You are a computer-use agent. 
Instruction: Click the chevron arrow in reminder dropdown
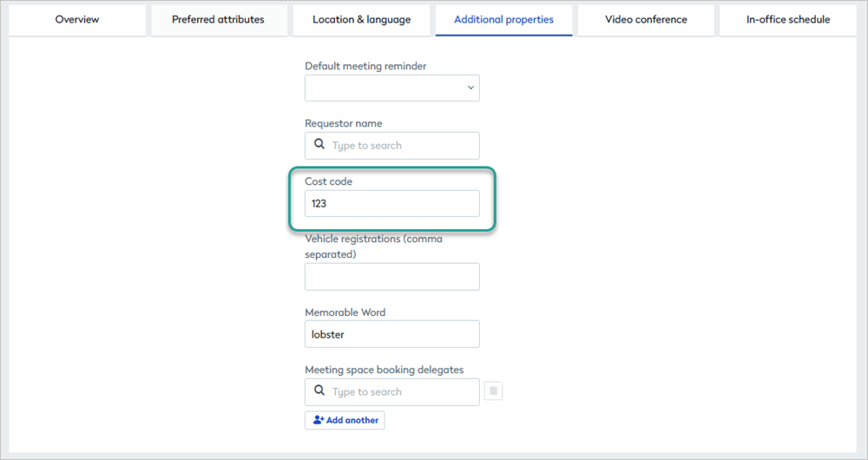point(470,88)
